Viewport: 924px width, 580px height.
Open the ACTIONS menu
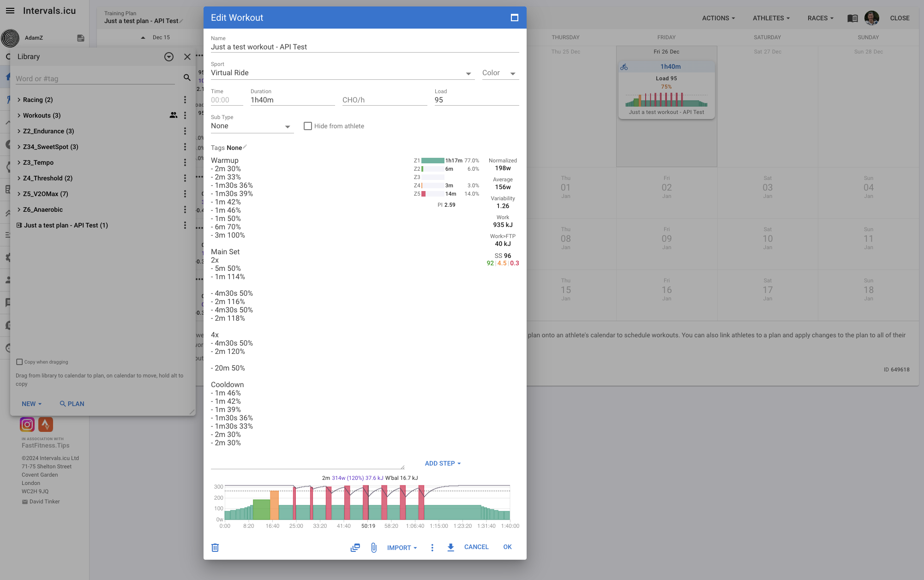pyautogui.click(x=718, y=18)
